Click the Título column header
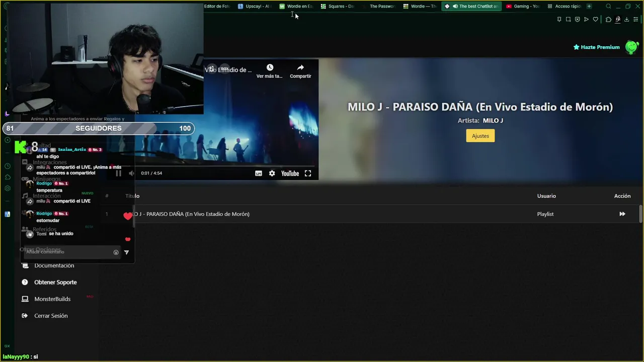 pyautogui.click(x=132, y=196)
